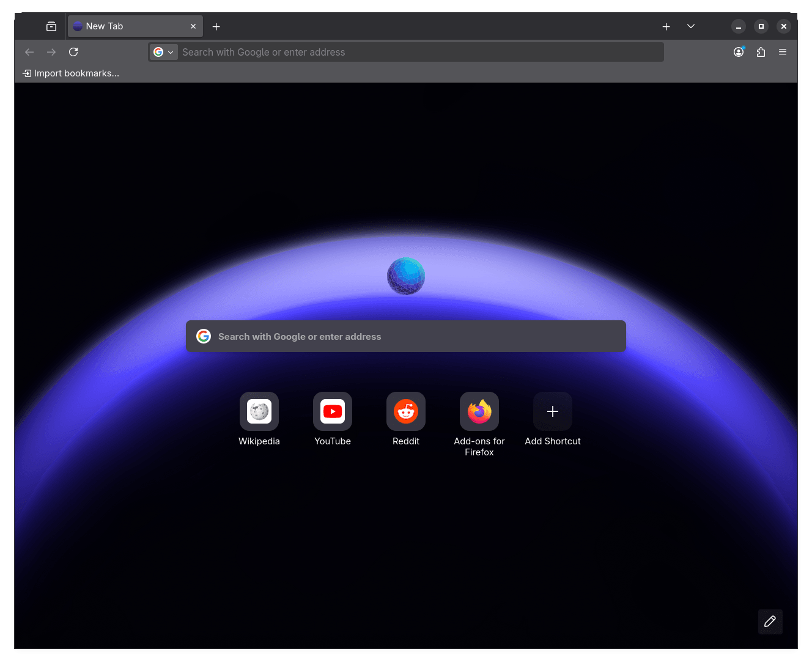812x665 pixels.
Task: Open Add-ons for Firefox shortcut
Action: [479, 411]
